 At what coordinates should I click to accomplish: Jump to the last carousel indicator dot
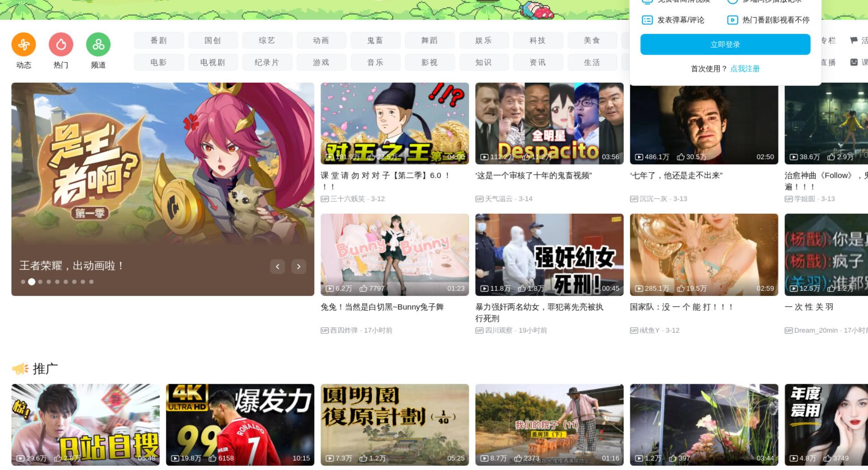[91, 282]
